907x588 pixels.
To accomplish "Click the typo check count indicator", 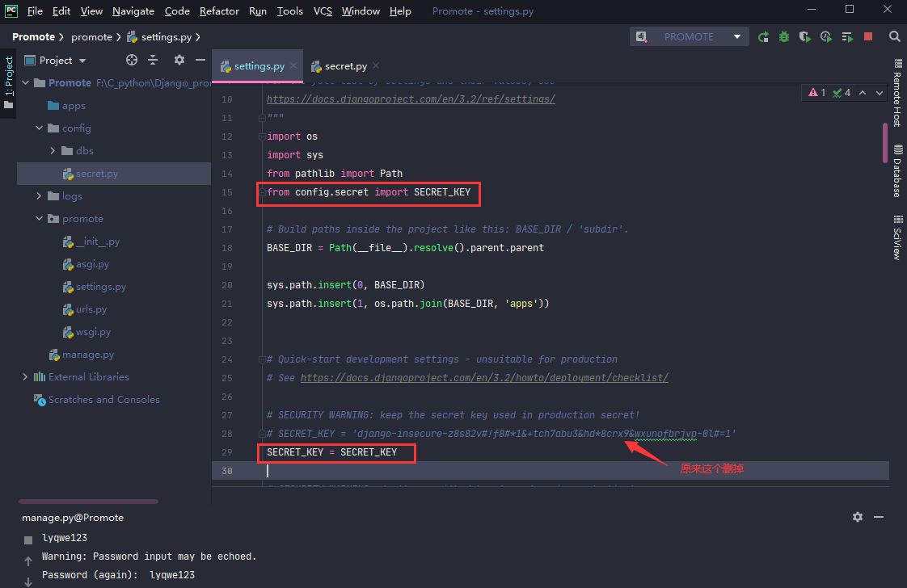I will click(x=841, y=93).
